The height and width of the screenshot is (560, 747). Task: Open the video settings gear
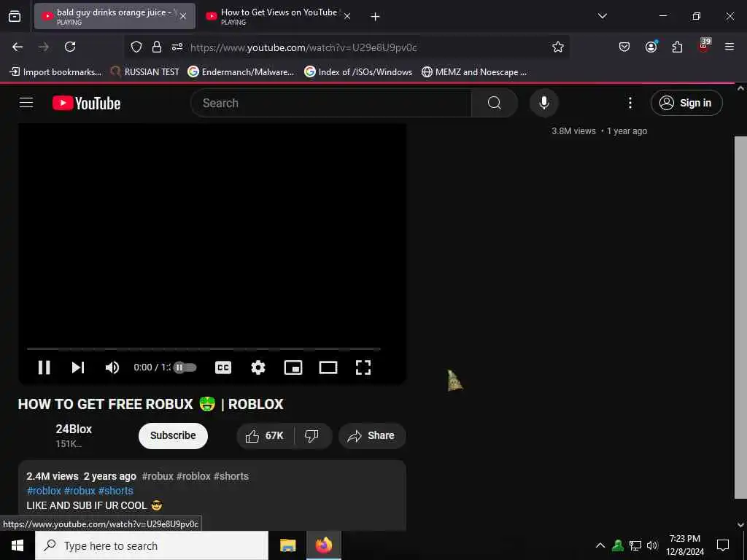point(258,367)
